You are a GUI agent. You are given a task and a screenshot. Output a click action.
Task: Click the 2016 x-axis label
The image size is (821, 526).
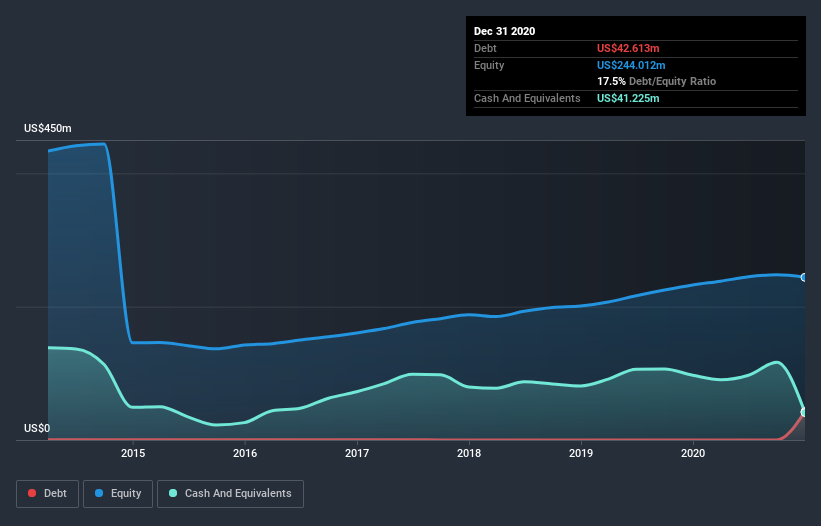245,453
